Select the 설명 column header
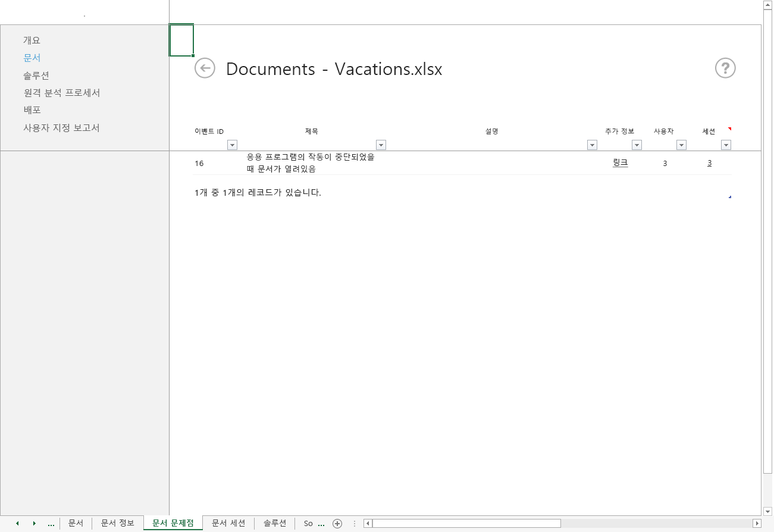The height and width of the screenshot is (532, 774). pyautogui.click(x=491, y=131)
